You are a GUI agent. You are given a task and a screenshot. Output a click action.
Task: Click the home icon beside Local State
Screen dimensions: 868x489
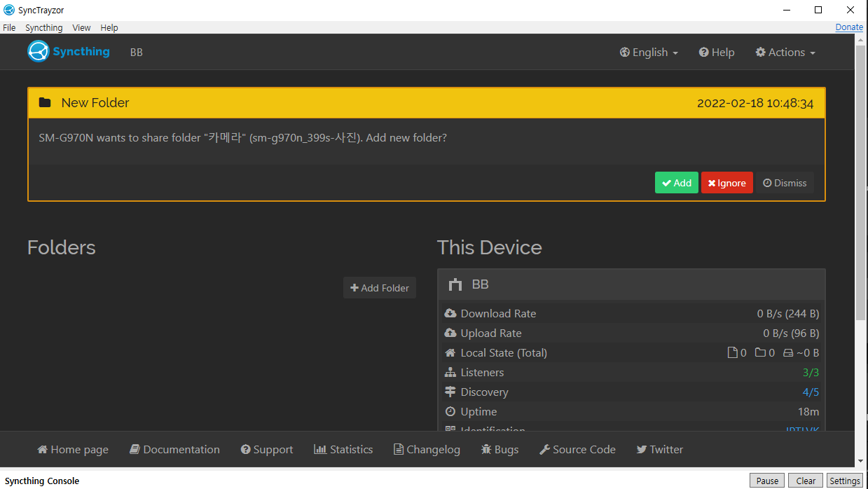450,352
